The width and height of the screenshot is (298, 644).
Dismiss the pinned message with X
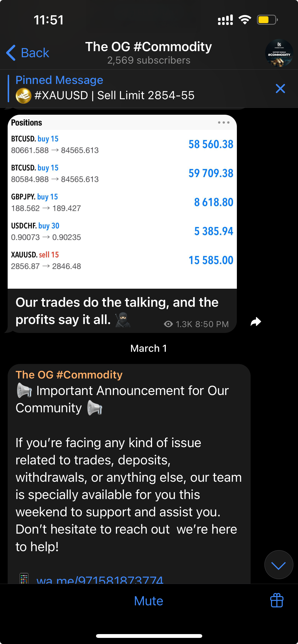pos(280,89)
